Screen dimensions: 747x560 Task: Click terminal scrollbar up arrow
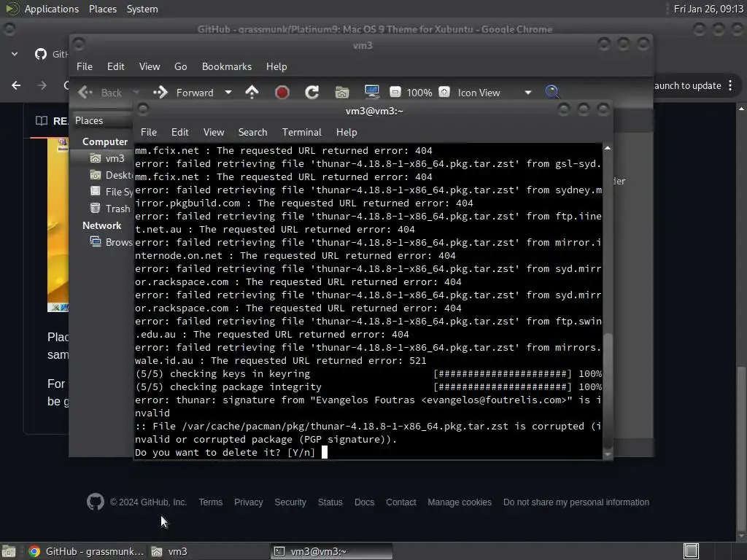608,149
